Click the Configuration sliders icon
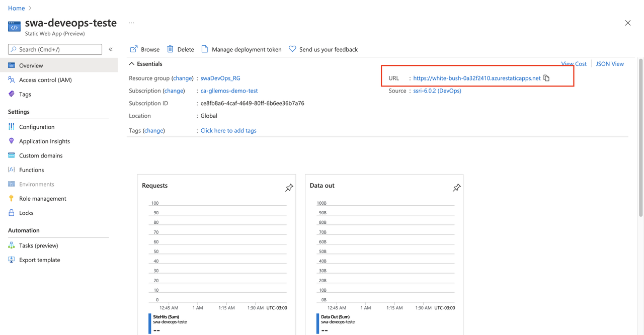 coord(12,127)
